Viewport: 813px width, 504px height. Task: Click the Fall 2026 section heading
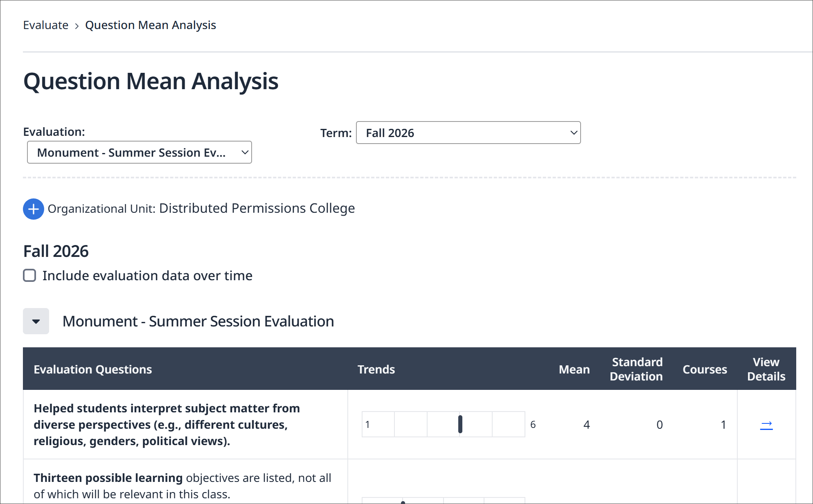pyautogui.click(x=56, y=251)
